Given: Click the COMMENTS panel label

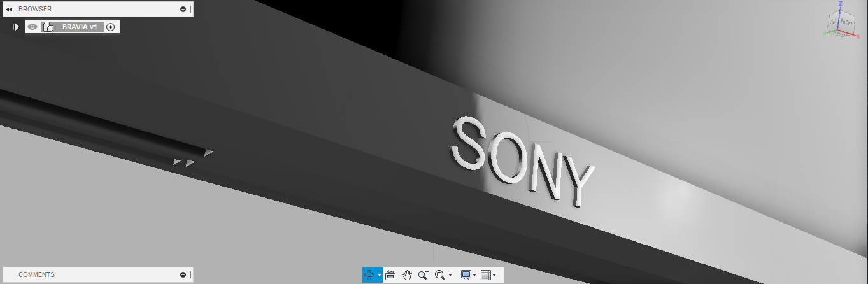Looking at the screenshot, I should tap(36, 274).
